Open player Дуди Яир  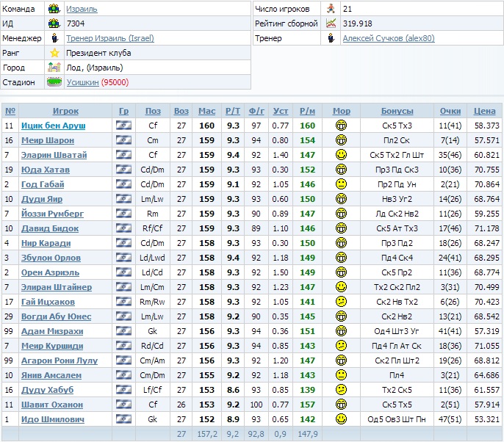coord(42,199)
